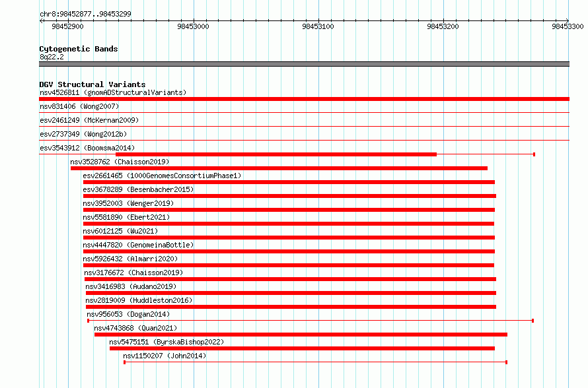Open variant nsv1150207 (John2014) label

coord(165,356)
